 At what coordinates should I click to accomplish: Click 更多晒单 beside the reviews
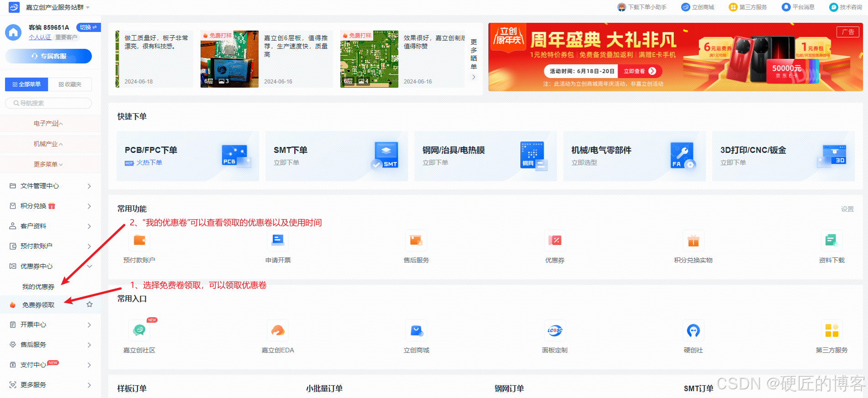click(474, 59)
